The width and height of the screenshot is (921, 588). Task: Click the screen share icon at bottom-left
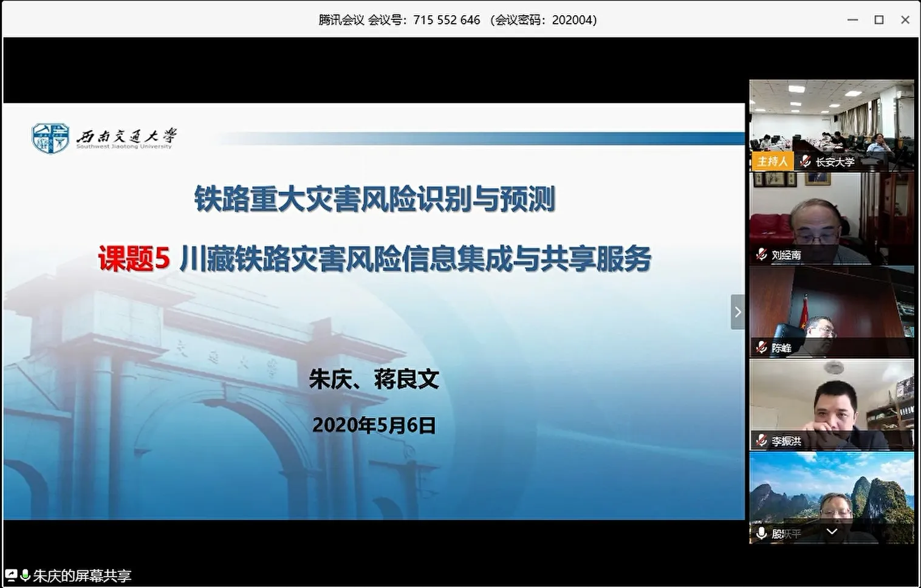tap(11, 575)
